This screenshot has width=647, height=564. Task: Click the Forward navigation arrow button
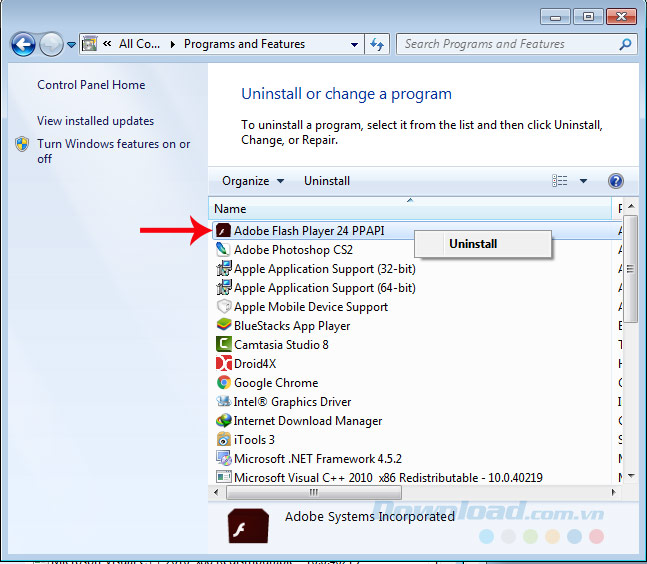pos(51,44)
